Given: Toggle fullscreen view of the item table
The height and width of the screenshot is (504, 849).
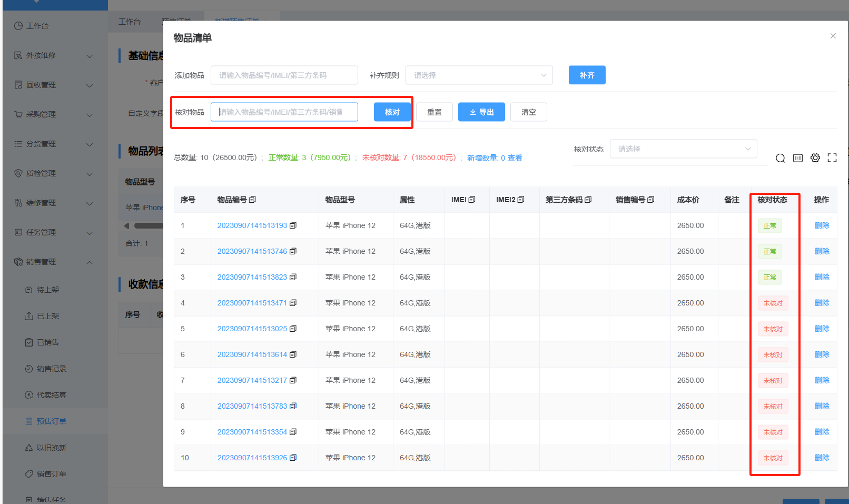Looking at the screenshot, I should point(832,158).
